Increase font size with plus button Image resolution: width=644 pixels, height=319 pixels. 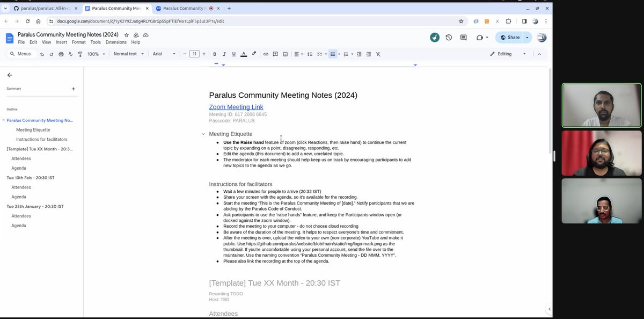tap(204, 54)
